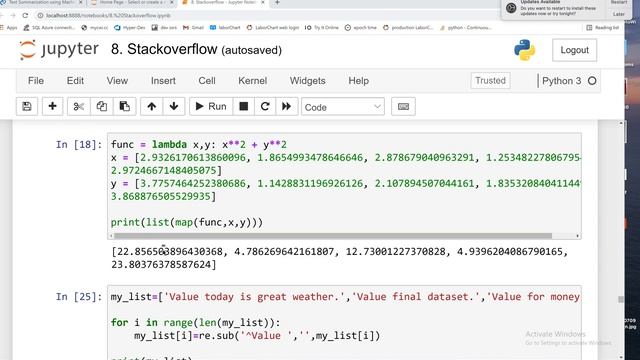Viewport: 640px width, 360px height.
Task: Click Later in the update notification
Action: click(619, 14)
